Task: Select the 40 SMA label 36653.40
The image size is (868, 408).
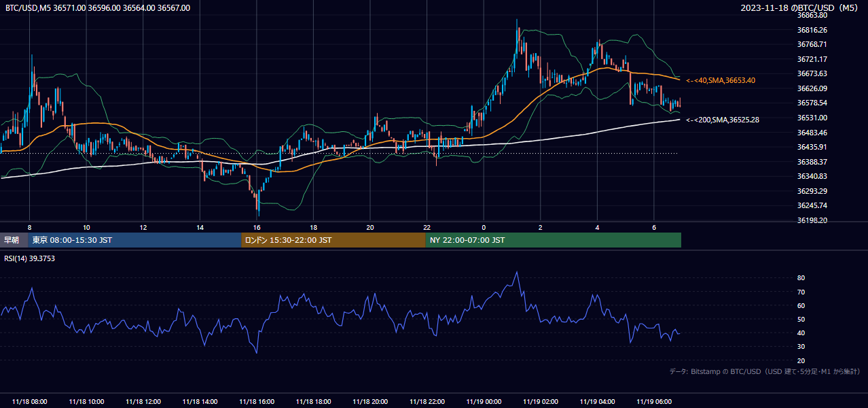Action: coord(721,80)
